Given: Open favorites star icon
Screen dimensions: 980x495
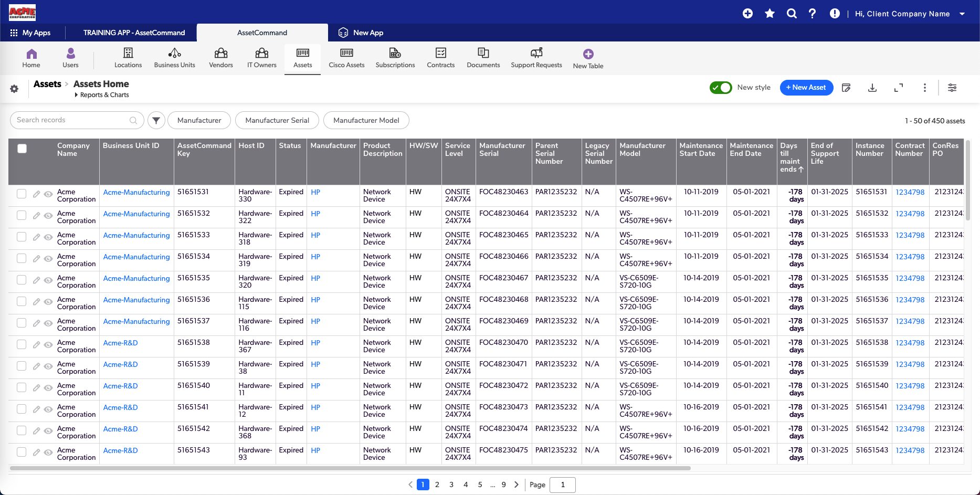Looking at the screenshot, I should (770, 14).
